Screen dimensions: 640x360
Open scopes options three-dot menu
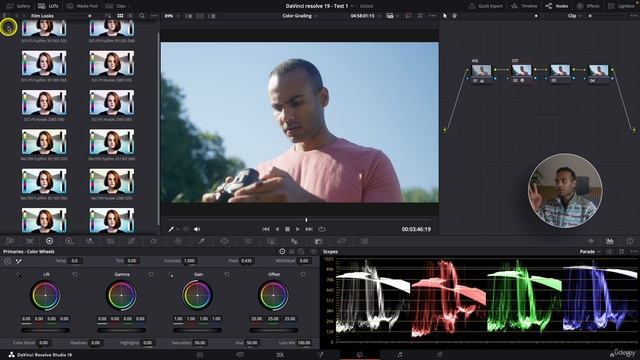(x=633, y=252)
